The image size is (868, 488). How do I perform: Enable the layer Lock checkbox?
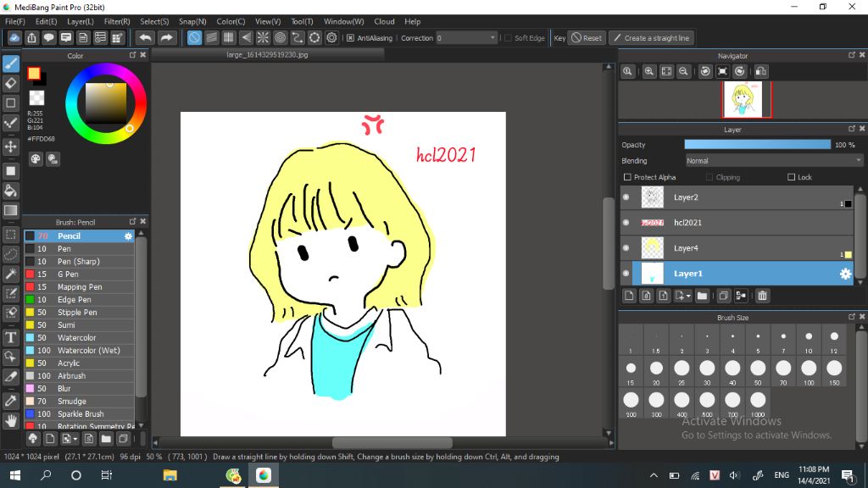coord(791,177)
